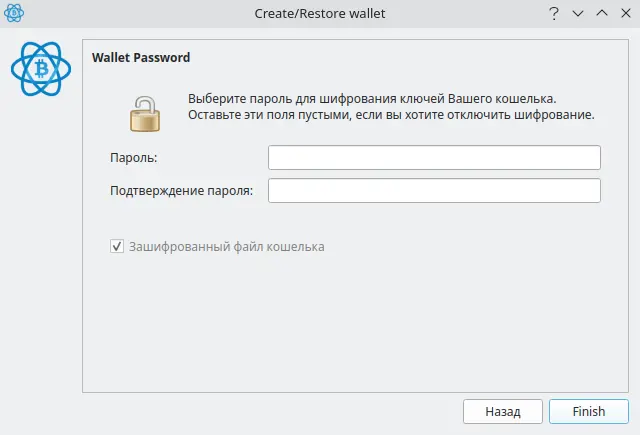This screenshot has width=640, height=435.
Task: Click the Create/Restore wallet title text
Action: [320, 13]
